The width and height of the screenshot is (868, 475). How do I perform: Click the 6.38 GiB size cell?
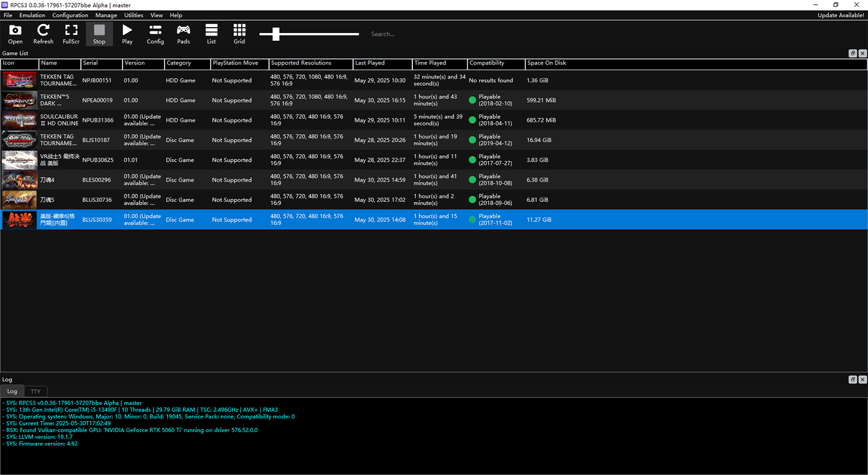pos(537,180)
